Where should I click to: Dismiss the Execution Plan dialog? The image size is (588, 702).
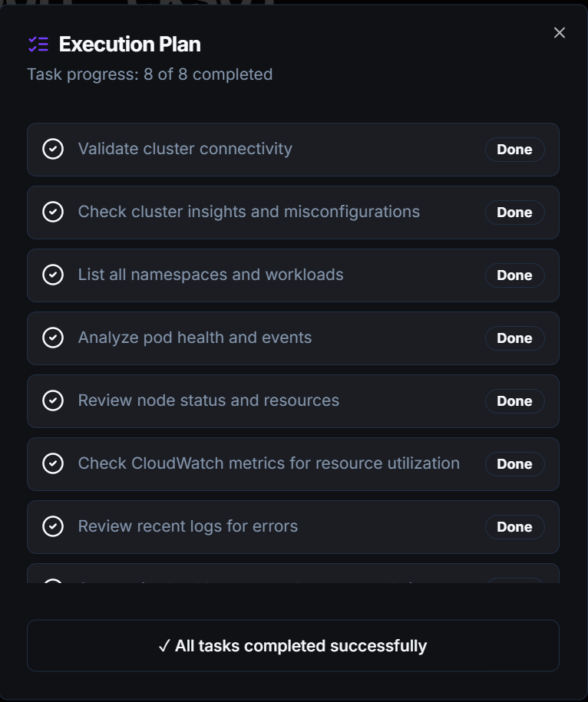[x=559, y=32]
